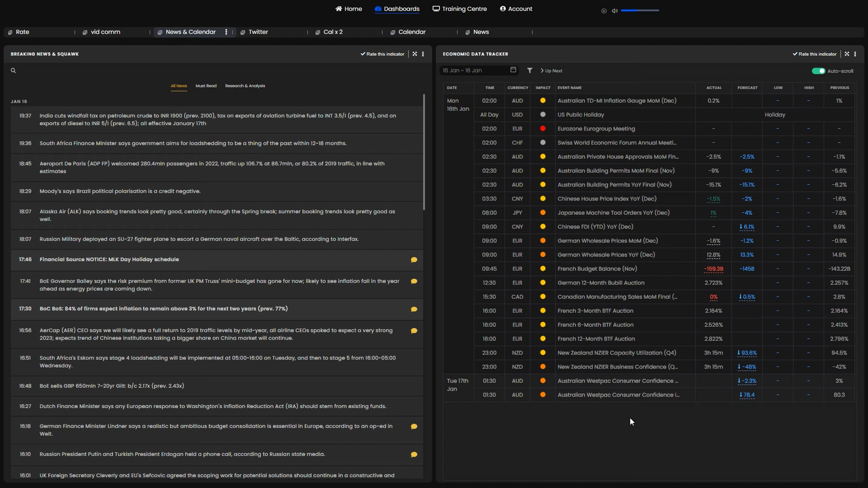Go to the Account menu
Screen dimensions: 868x488
(516, 9)
